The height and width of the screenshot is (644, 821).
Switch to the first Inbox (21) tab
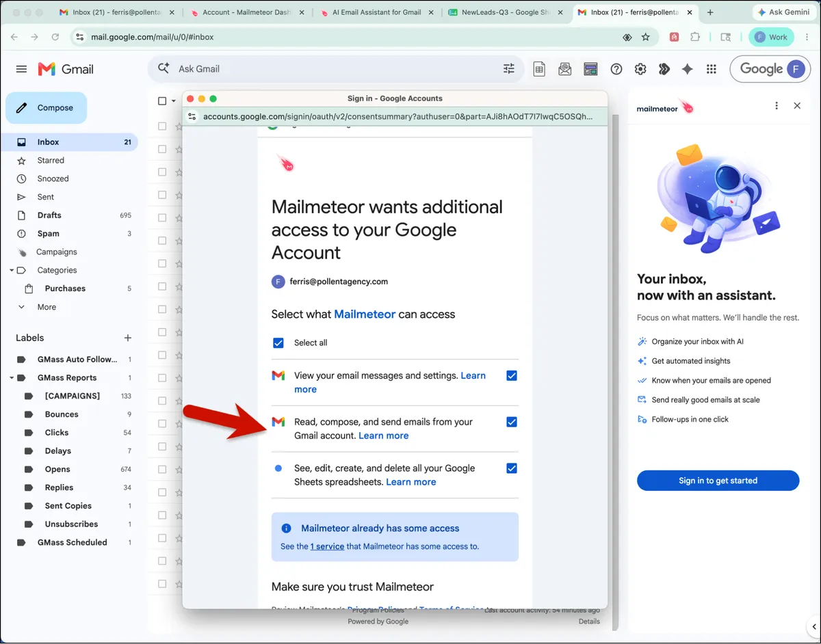point(117,12)
